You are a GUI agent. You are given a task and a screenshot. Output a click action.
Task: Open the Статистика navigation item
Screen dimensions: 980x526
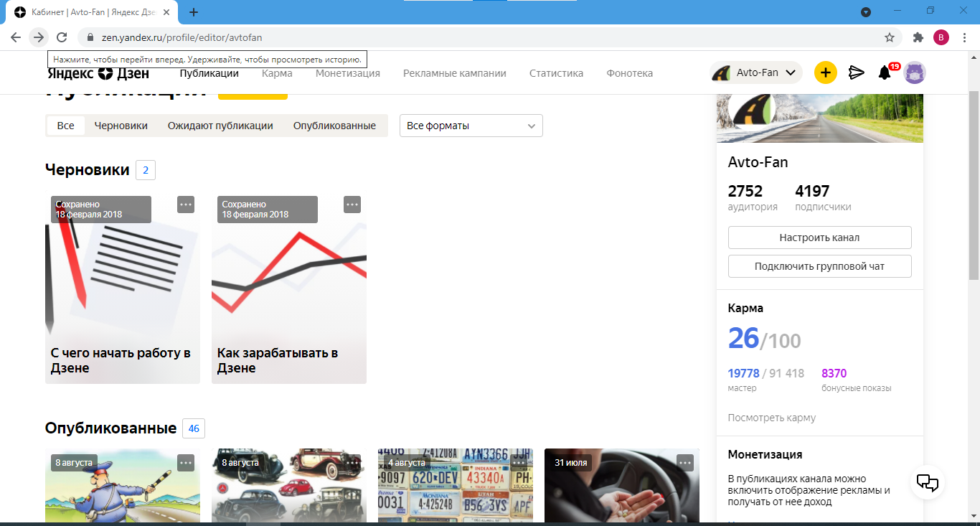557,73
